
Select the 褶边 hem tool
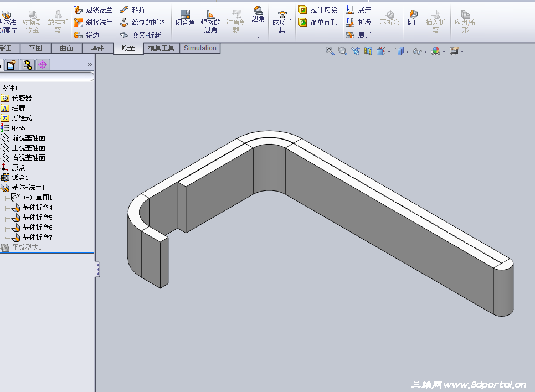[x=86, y=35]
